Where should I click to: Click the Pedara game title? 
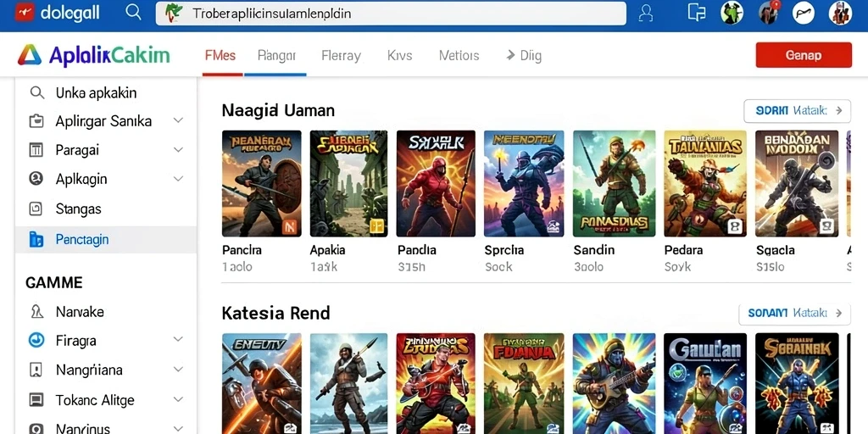(x=684, y=250)
